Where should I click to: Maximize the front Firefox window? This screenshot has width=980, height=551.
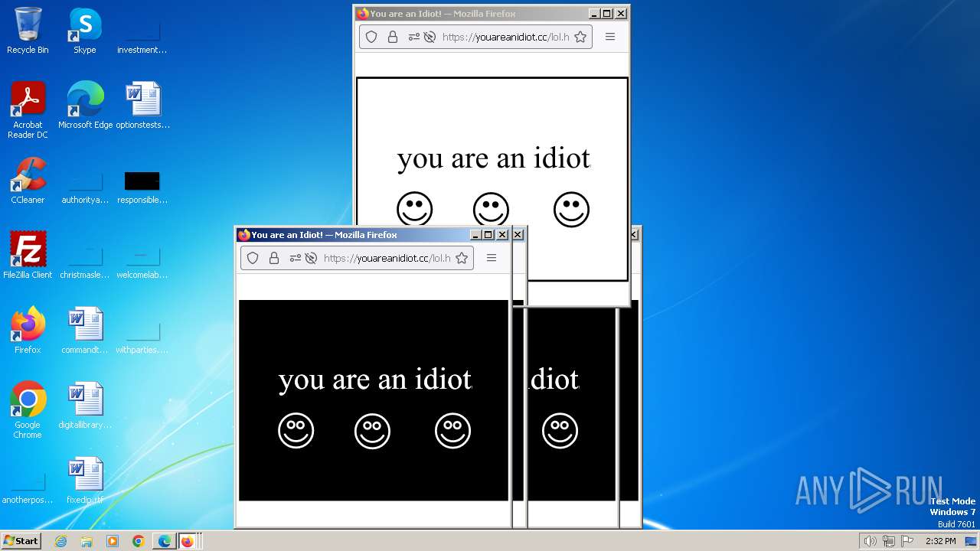488,235
